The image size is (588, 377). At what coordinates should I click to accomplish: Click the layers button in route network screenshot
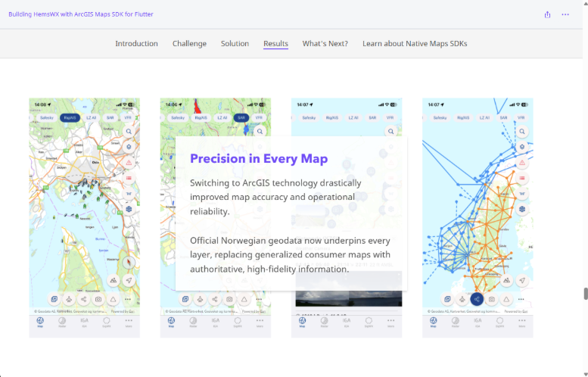(522, 147)
